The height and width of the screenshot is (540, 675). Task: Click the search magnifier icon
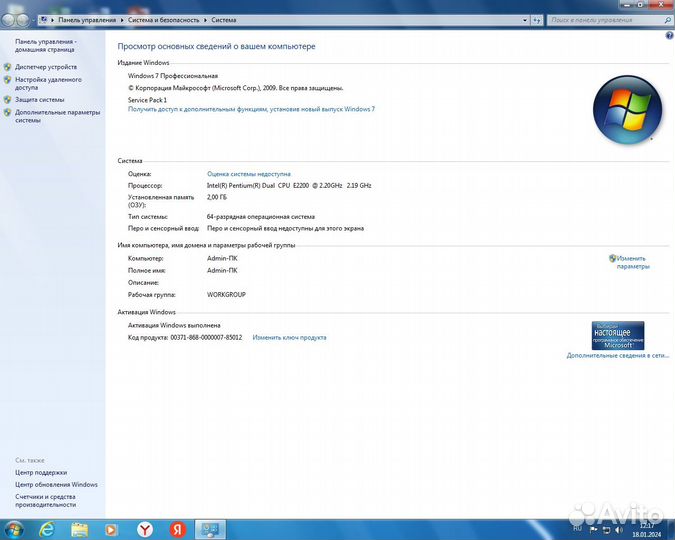coord(668,20)
